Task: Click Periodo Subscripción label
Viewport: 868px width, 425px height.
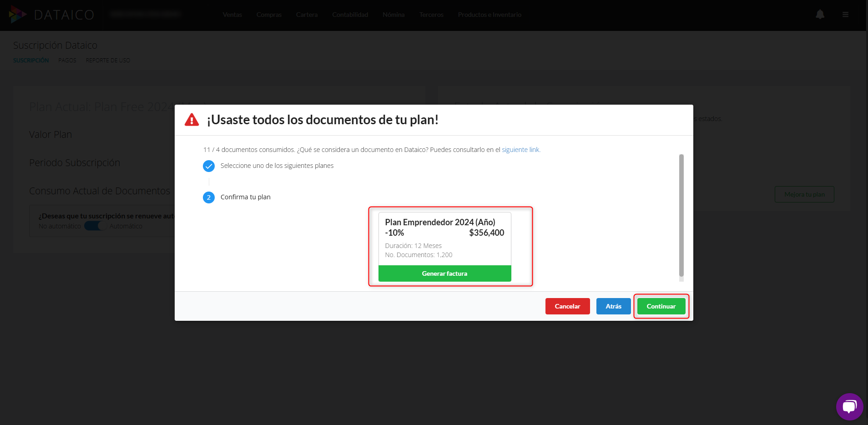Action: click(x=75, y=163)
